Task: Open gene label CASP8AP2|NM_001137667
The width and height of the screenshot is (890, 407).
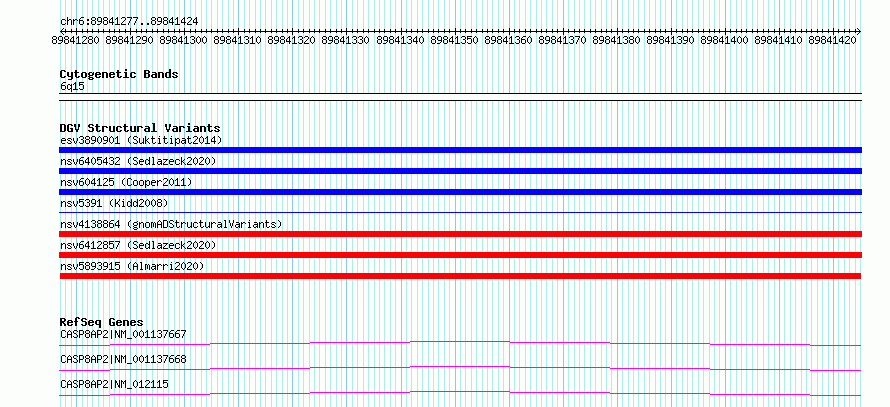Action: click(123, 334)
